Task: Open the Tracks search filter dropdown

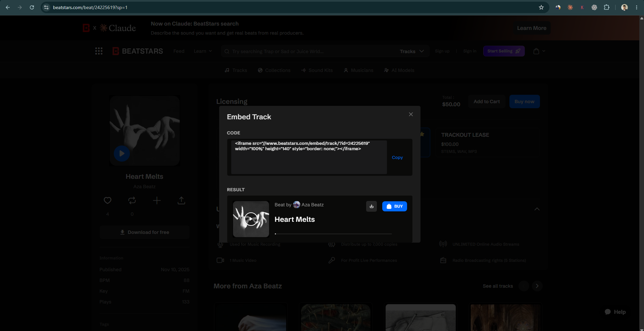Action: 412,51
